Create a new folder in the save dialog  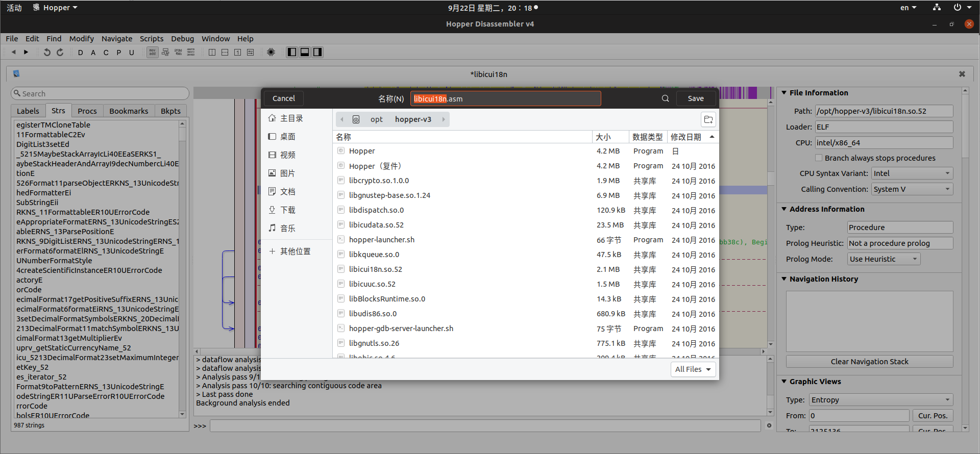pyautogui.click(x=708, y=119)
